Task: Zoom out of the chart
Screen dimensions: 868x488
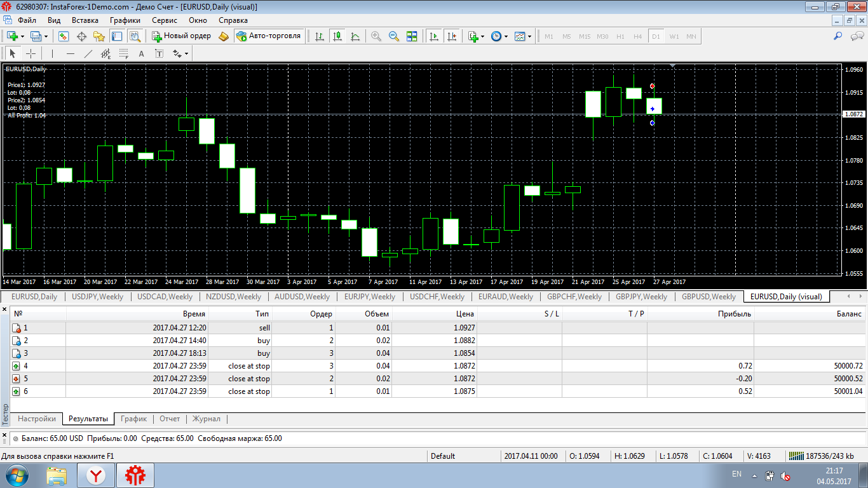Action: (394, 36)
